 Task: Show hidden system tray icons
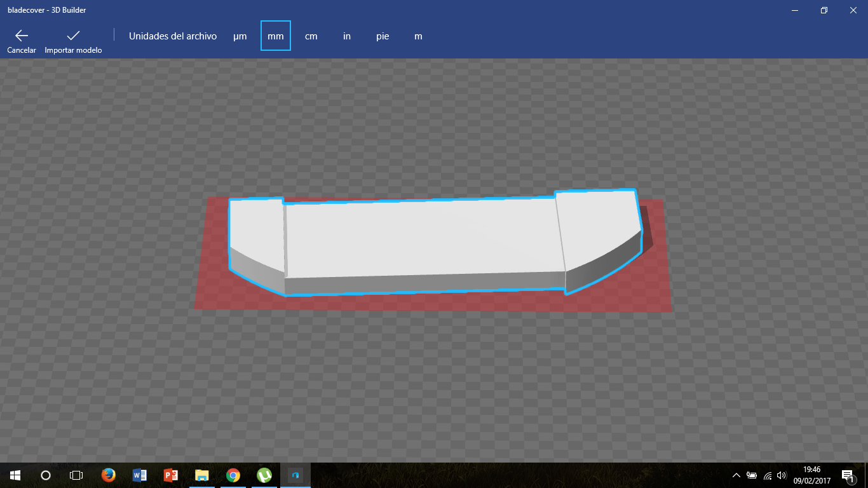click(x=736, y=475)
